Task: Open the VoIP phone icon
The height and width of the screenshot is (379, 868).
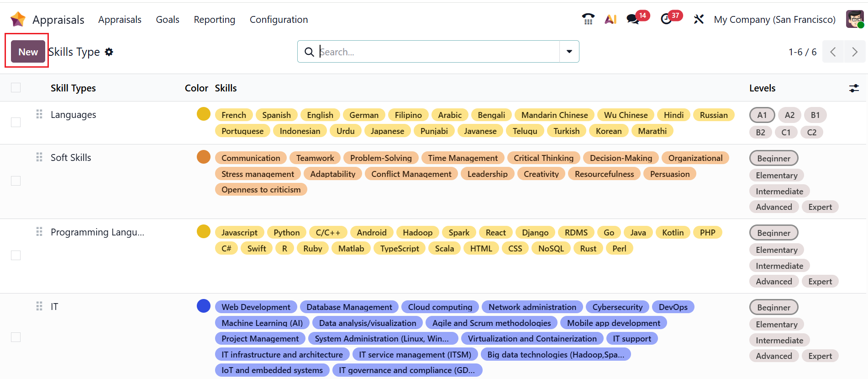Action: pos(588,19)
